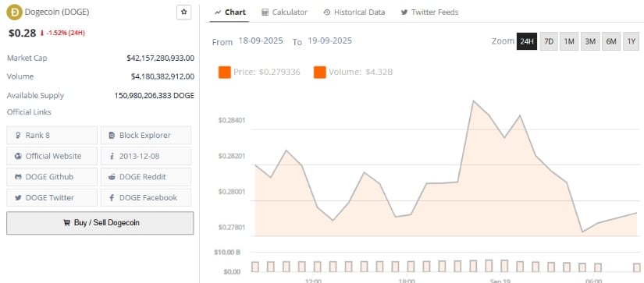Toggle the Price series orange swatch
The width and height of the screenshot is (644, 283).
point(224,73)
